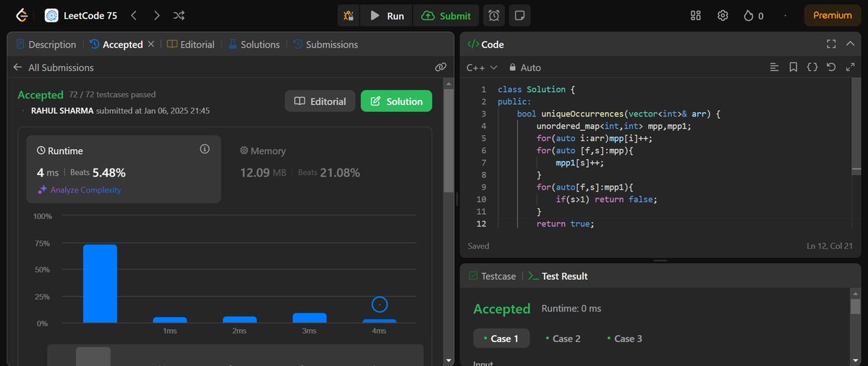Click the 'Saved' status text
This screenshot has height=366, width=868.
coord(478,246)
